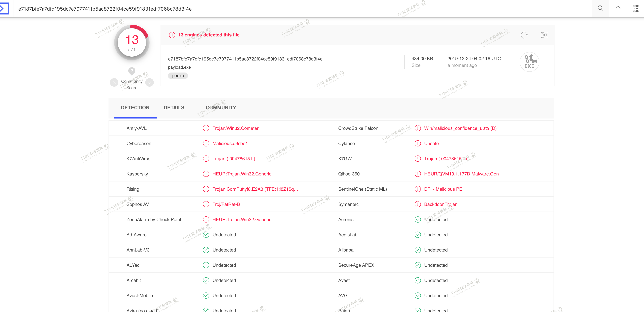Click the EXE file type icon

(529, 62)
